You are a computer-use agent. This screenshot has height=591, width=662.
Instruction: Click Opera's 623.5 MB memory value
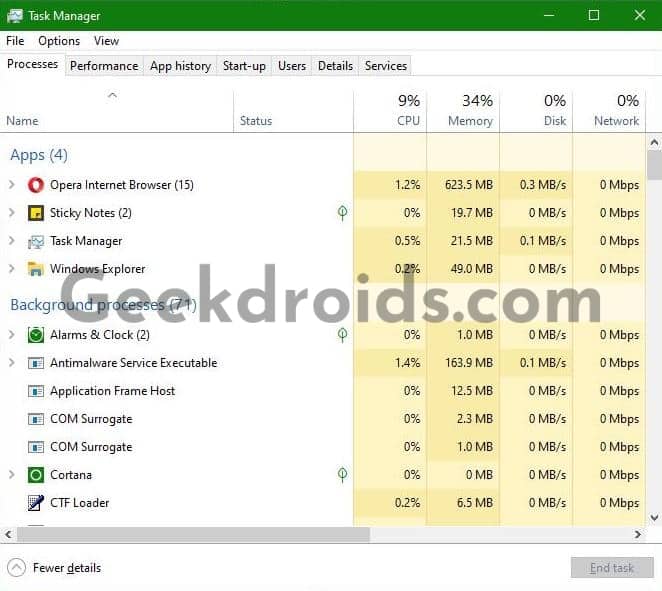point(469,185)
